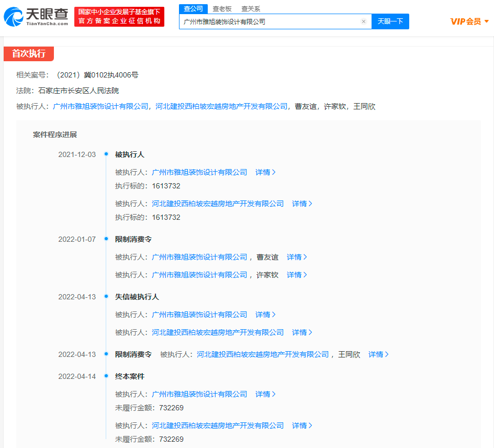
Task: Click the TianYanCha logo
Action: (x=36, y=17)
